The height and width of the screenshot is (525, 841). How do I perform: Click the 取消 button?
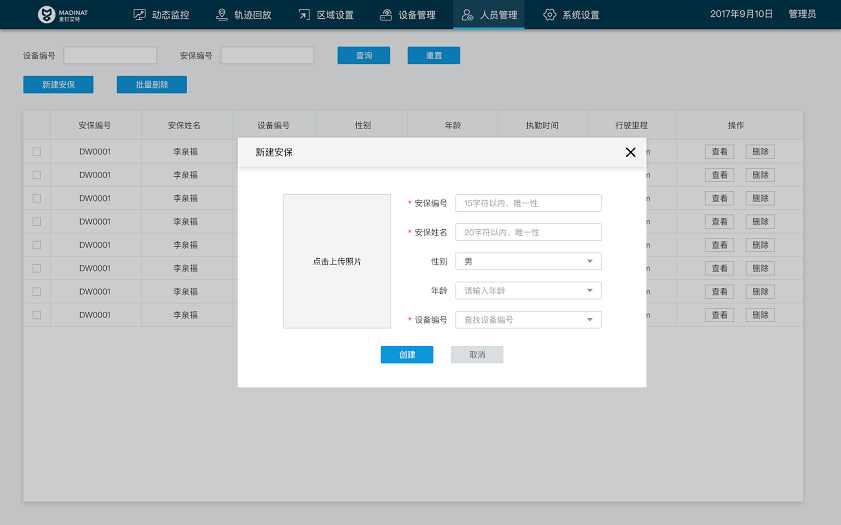click(477, 355)
